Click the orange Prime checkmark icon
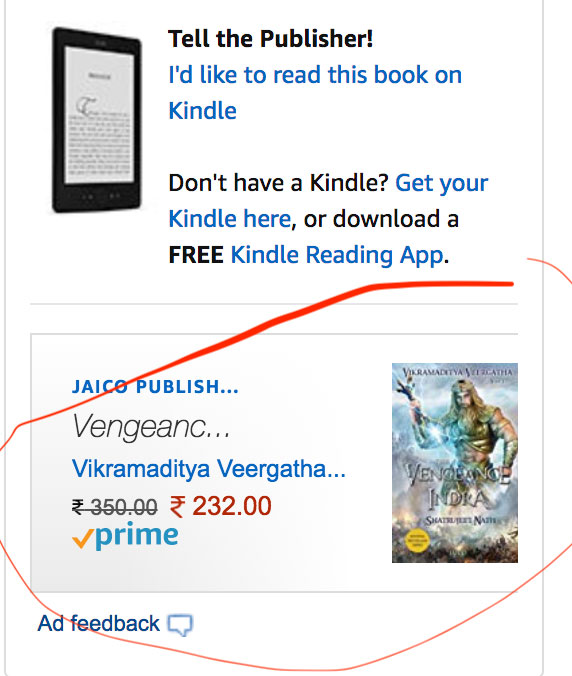This screenshot has width=572, height=676. click(x=82, y=539)
